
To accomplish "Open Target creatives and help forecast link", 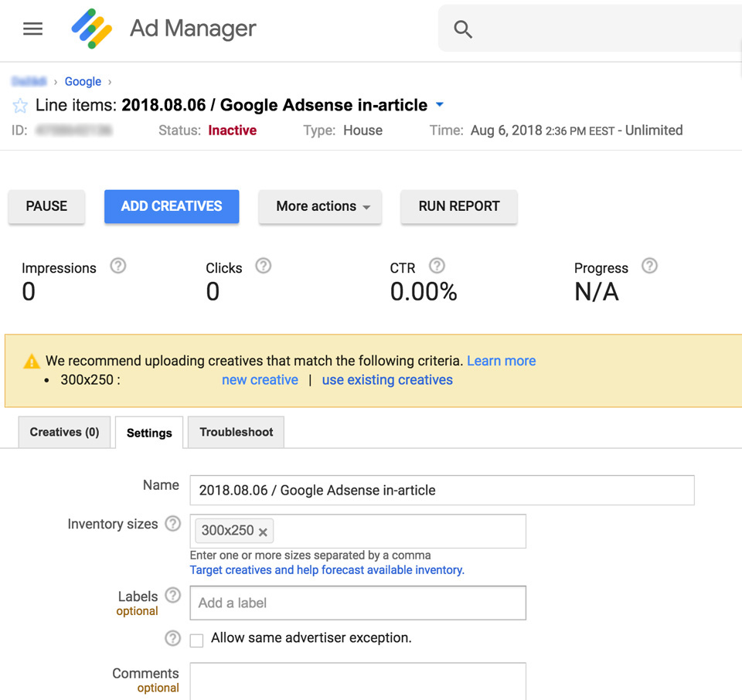I will 327,570.
